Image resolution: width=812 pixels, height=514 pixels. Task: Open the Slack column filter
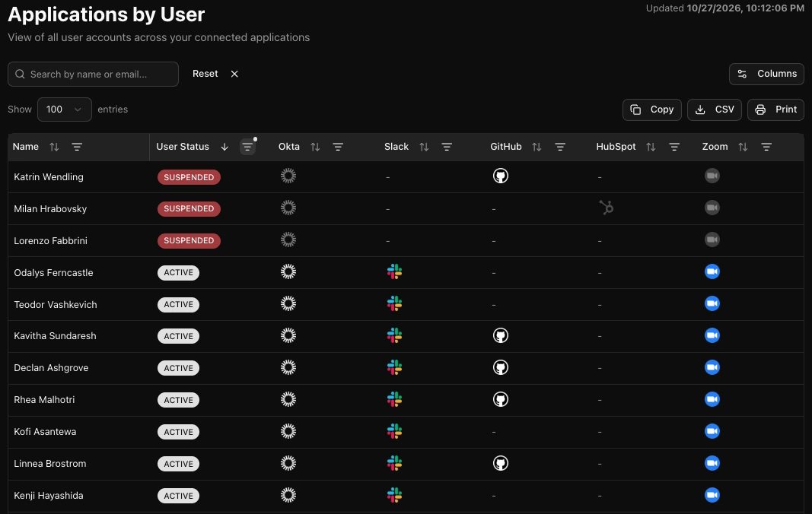click(x=447, y=147)
